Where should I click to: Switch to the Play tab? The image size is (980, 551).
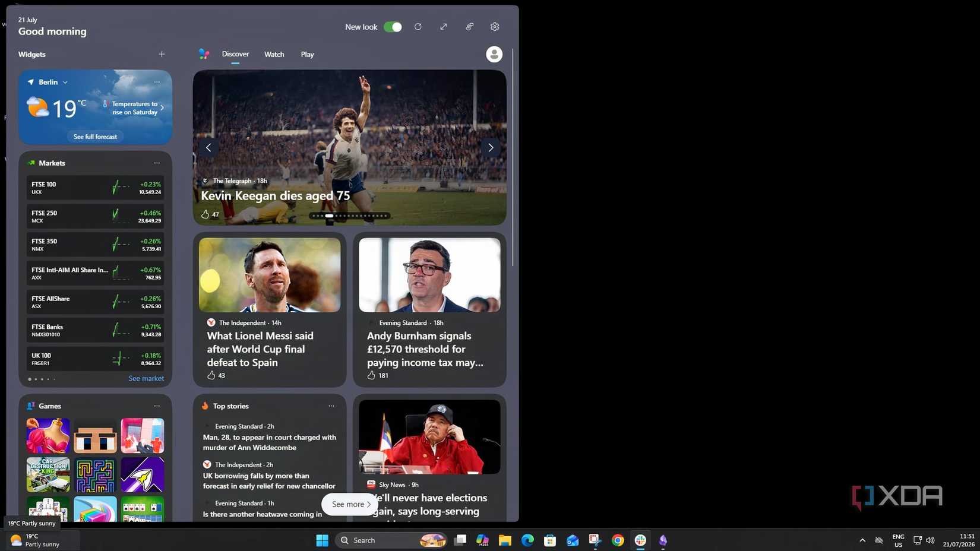[307, 54]
